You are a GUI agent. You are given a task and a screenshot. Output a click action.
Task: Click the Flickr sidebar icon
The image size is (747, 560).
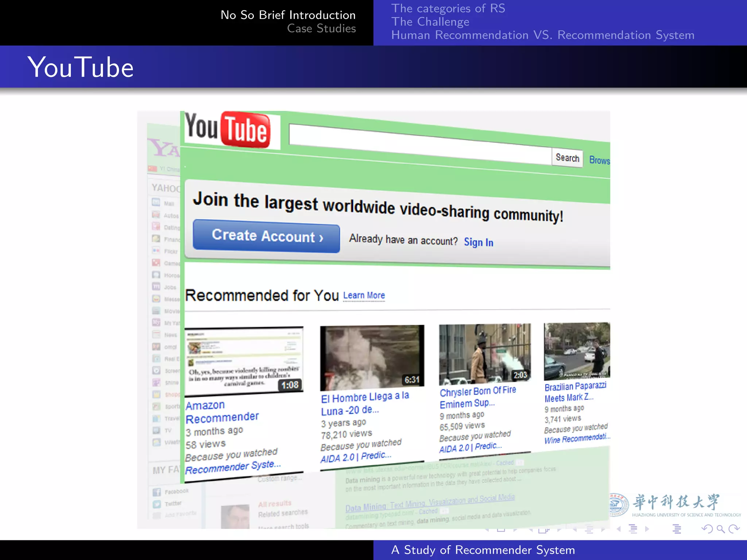(x=156, y=250)
